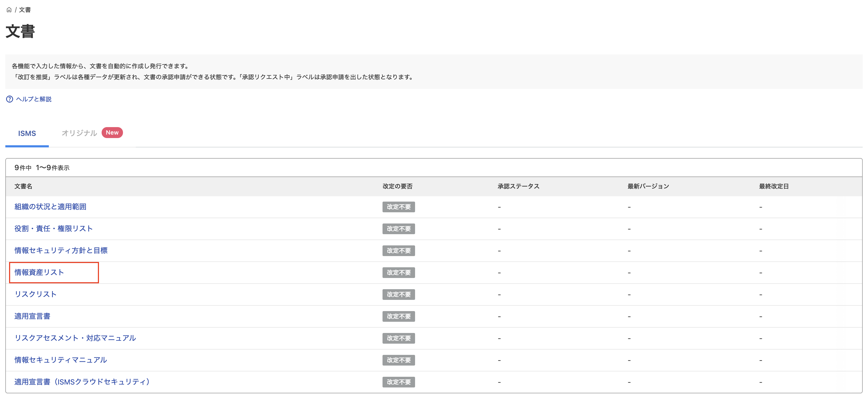The width and height of the screenshot is (868, 400).
Task: Click the home icon in breadcrumb
Action: (9, 10)
